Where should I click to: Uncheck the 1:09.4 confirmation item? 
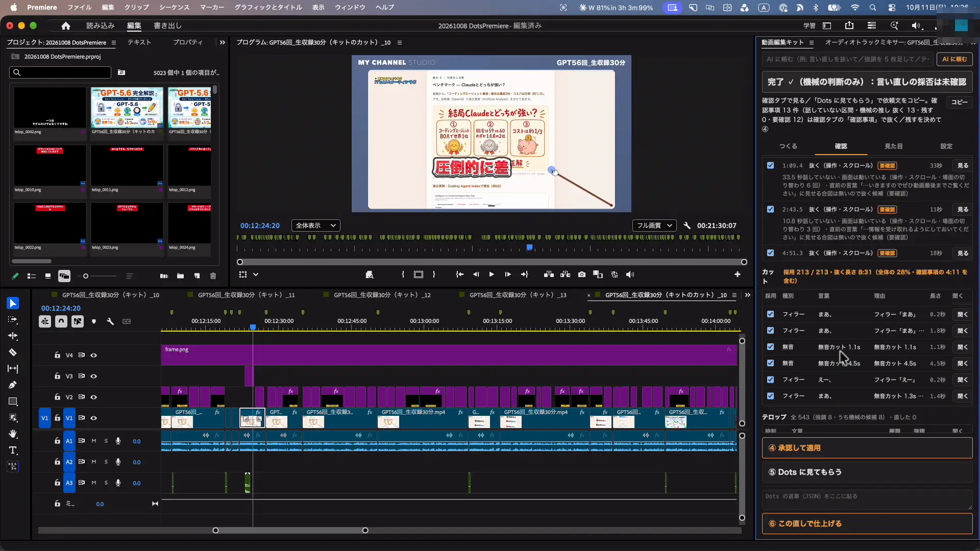(x=770, y=165)
